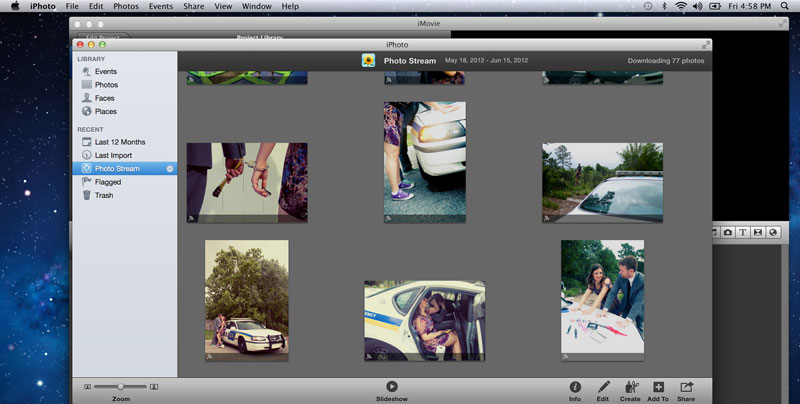Select the large tree and patrol car photo

coord(247,300)
